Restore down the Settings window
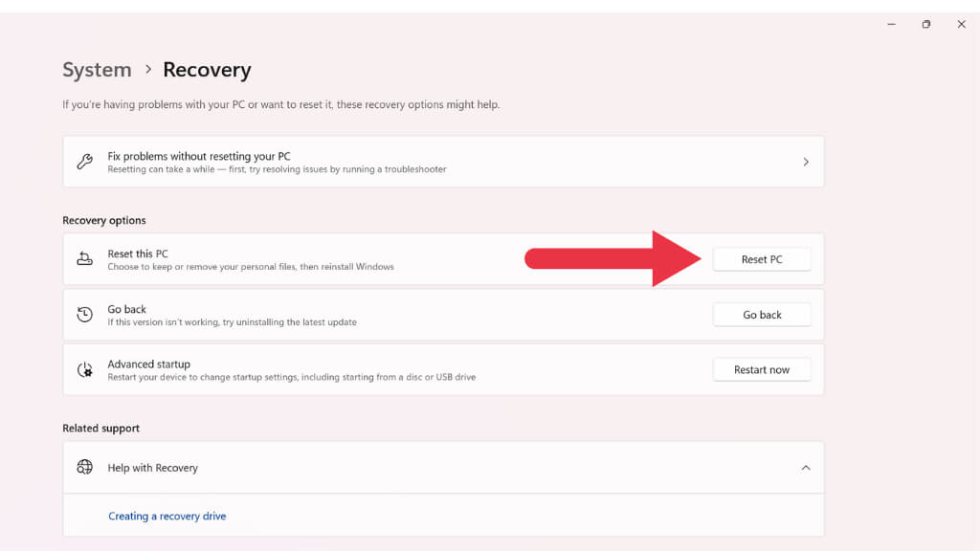The height and width of the screenshot is (551, 980). click(x=926, y=24)
